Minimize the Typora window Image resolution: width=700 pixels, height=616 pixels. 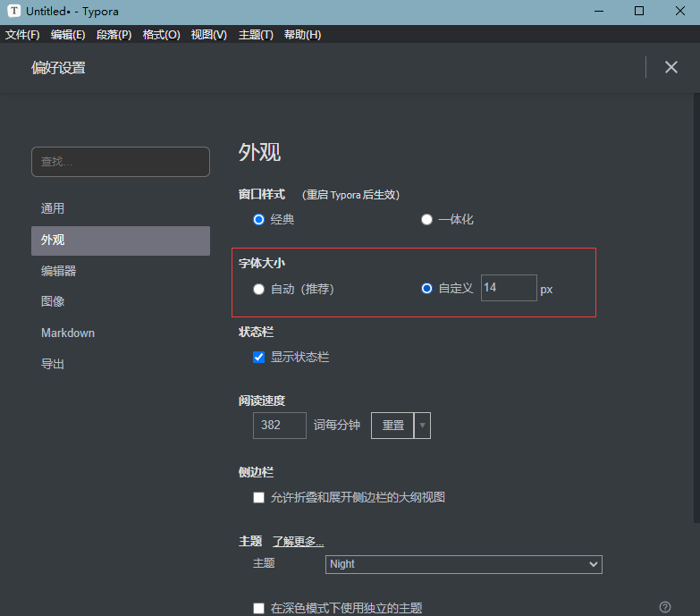click(x=599, y=11)
